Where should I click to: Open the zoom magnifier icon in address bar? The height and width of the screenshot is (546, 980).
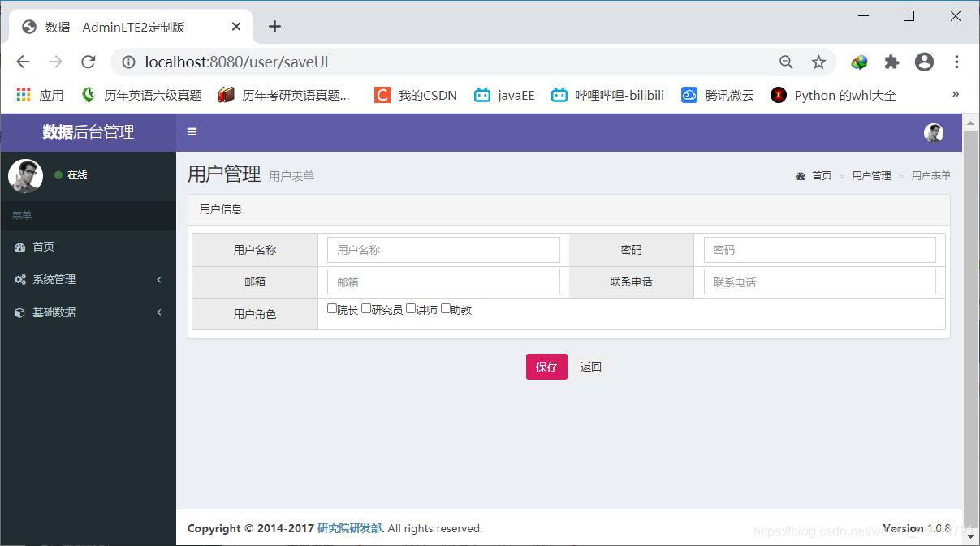point(786,62)
